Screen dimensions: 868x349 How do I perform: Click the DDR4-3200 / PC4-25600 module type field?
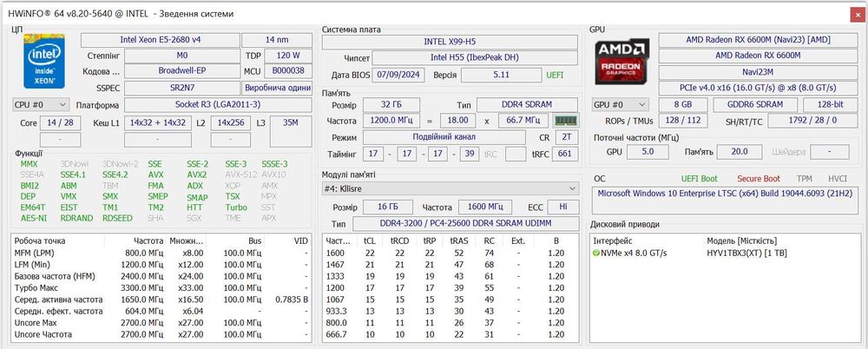point(465,224)
